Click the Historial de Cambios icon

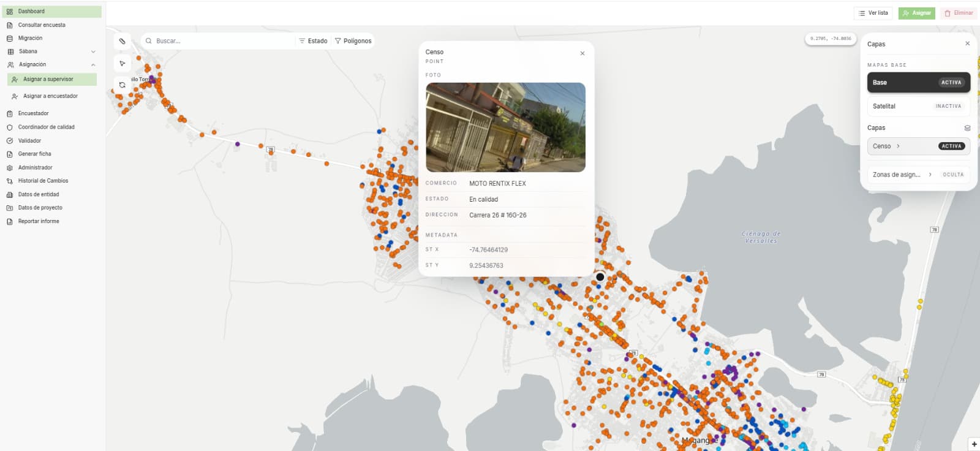(x=10, y=181)
